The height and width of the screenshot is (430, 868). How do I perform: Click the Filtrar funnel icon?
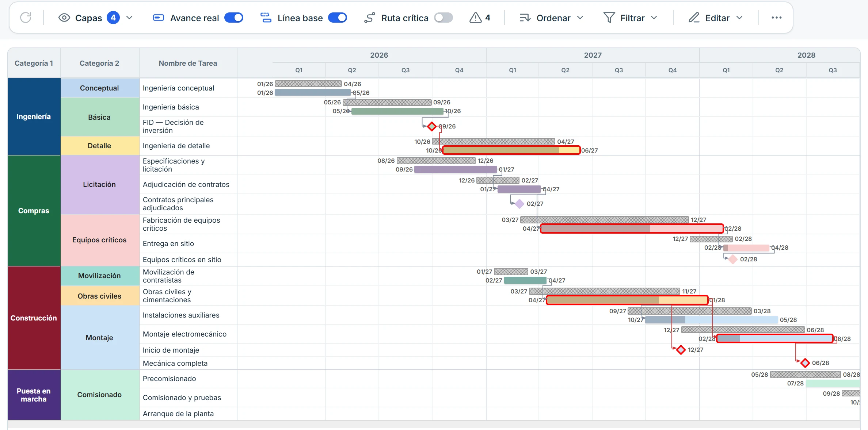(x=609, y=18)
